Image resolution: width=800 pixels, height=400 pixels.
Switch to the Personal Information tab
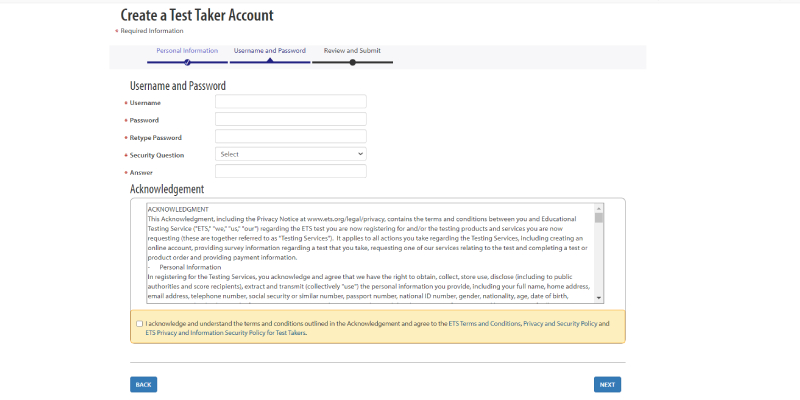tap(187, 50)
